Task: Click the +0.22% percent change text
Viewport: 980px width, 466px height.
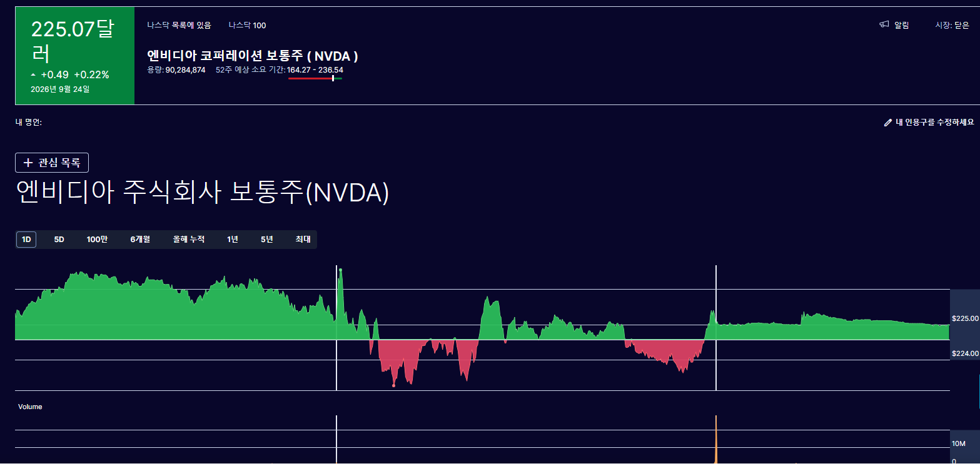Action: 91,75
